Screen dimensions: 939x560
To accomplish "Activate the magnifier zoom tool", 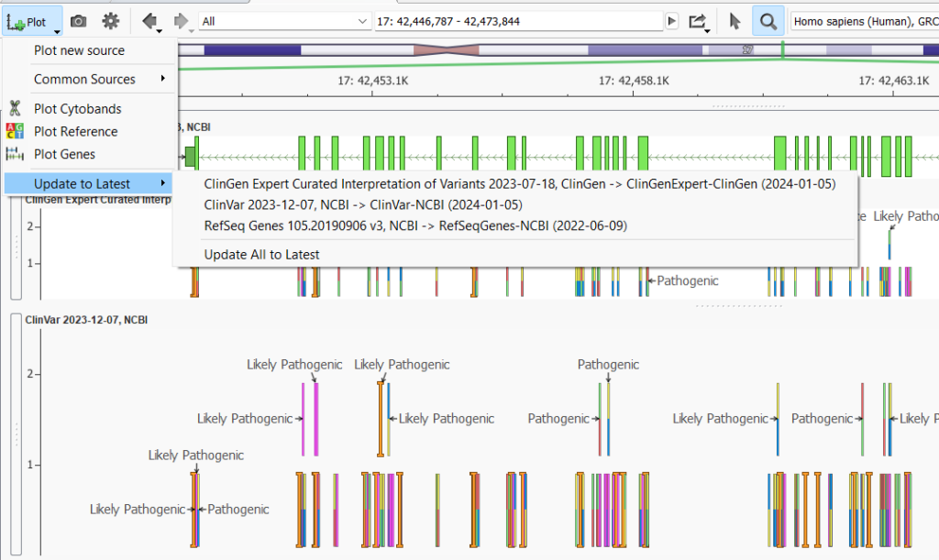I will point(768,22).
